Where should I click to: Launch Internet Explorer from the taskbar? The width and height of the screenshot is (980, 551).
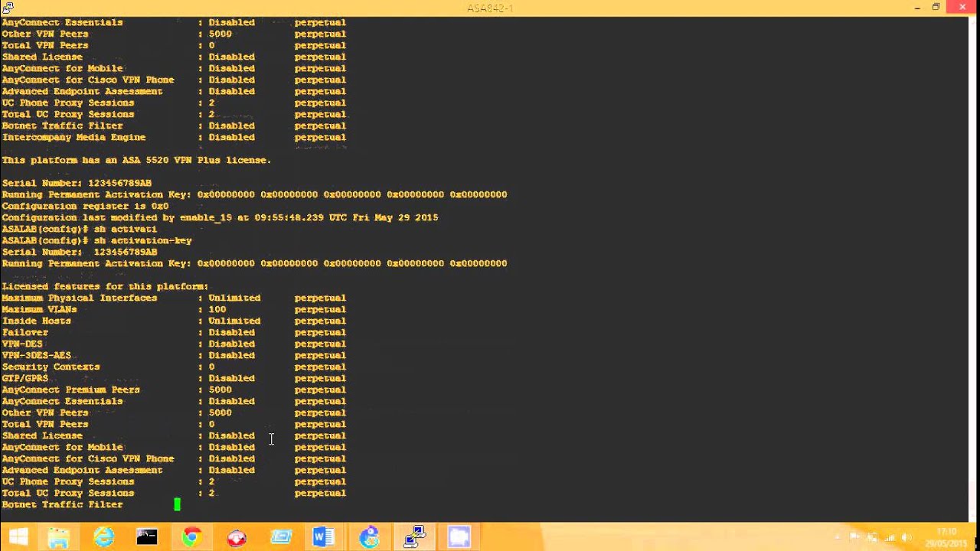103,537
